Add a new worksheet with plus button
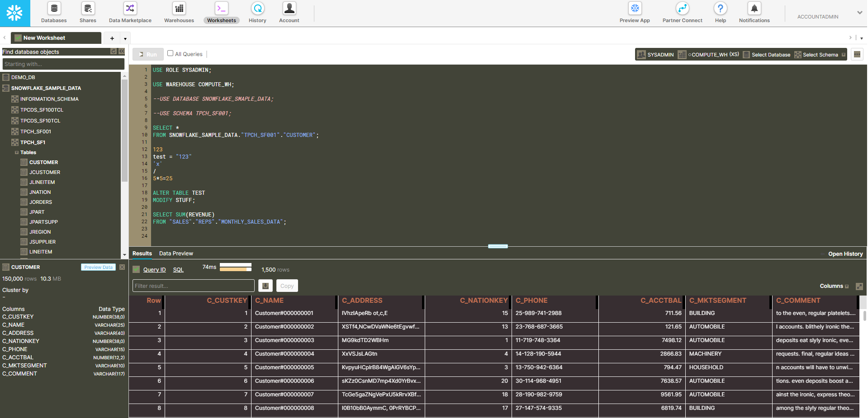 click(112, 38)
